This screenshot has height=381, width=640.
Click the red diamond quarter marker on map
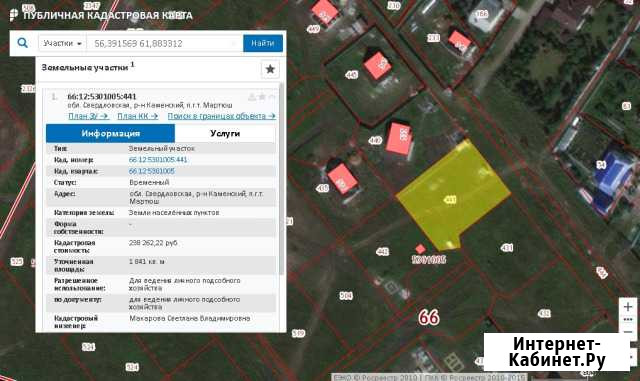click(x=420, y=249)
